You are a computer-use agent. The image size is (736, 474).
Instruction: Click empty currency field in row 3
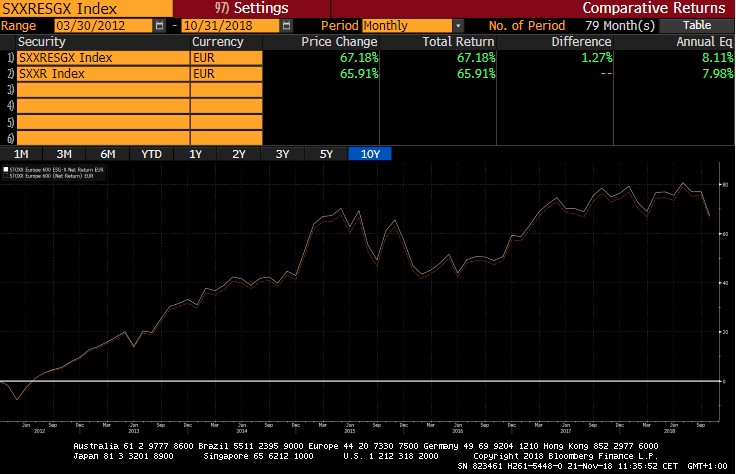point(227,90)
